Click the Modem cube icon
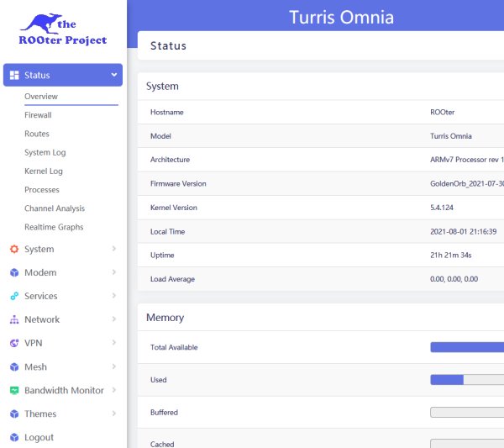Viewport: 504px width, 448px height. click(14, 272)
